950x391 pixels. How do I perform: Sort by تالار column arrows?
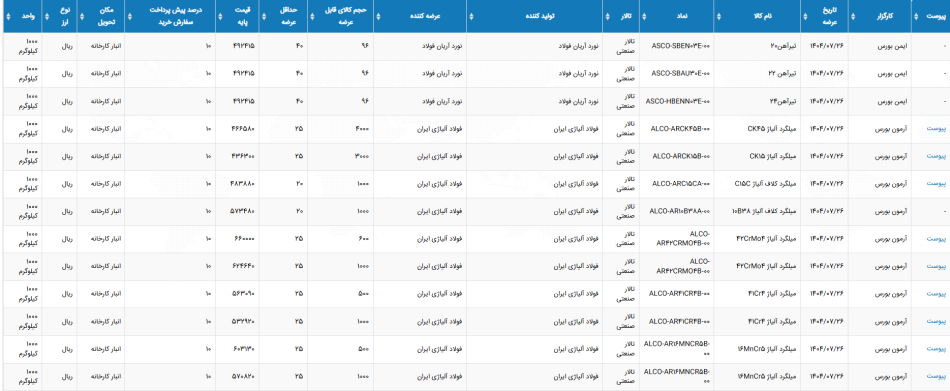pyautogui.click(x=608, y=16)
